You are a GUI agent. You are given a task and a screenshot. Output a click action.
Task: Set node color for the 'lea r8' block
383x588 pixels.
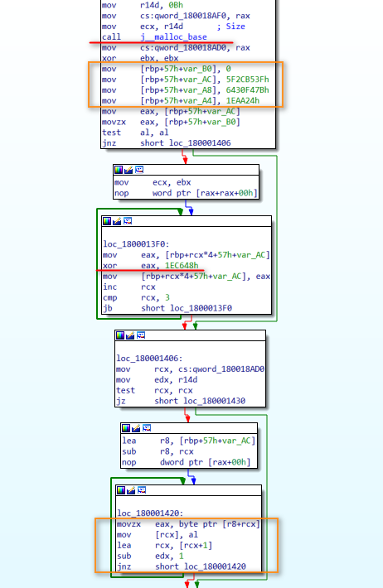126,428
